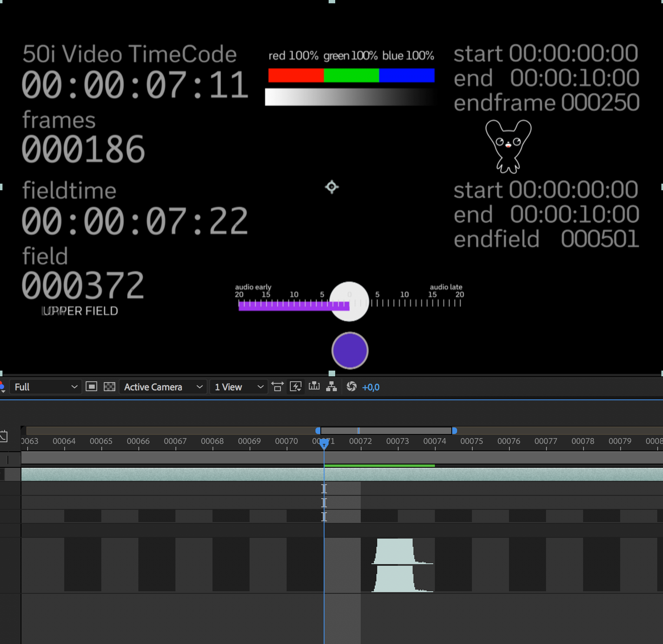Click the green cached-frames bar

pyautogui.click(x=379, y=466)
